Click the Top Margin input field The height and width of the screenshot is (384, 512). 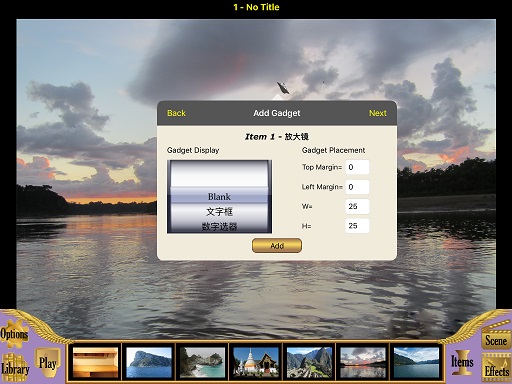(x=357, y=167)
